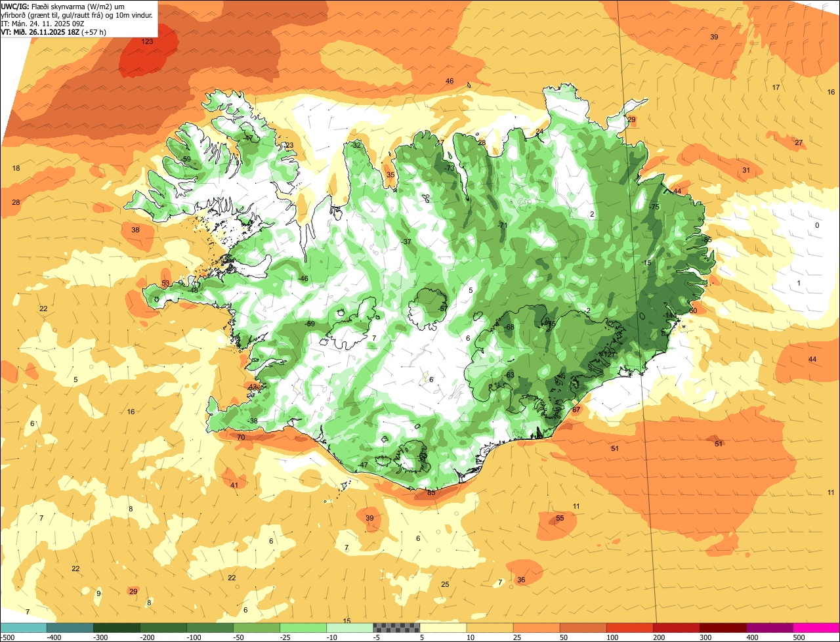Click the '-63' value on the map

click(x=509, y=375)
